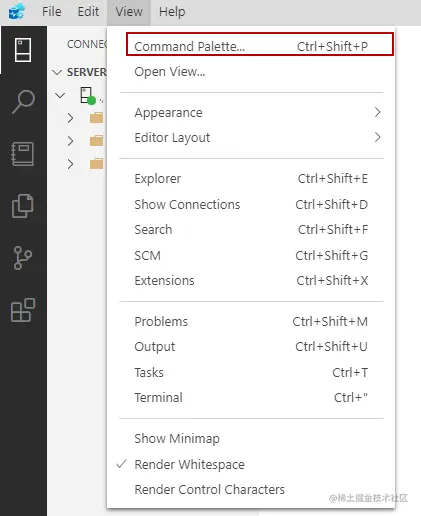The image size is (421, 516).
Task: Expand the third folder under the server
Action: pyautogui.click(x=70, y=164)
